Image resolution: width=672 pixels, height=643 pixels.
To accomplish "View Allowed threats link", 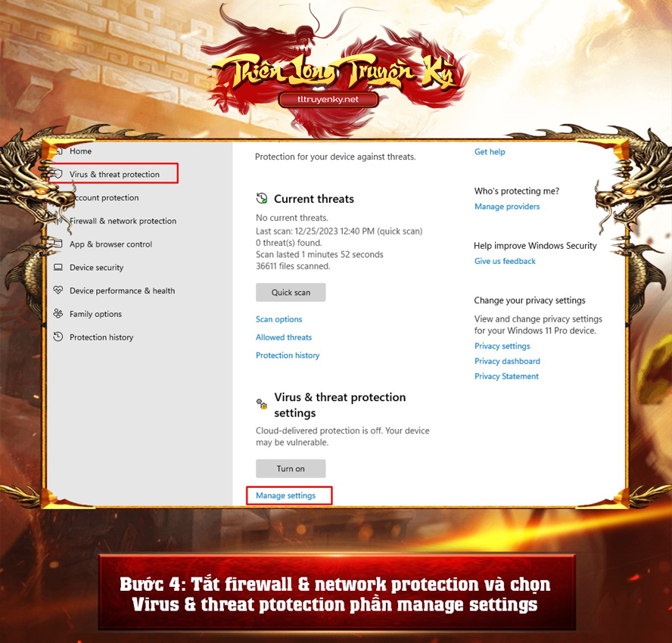I will pyautogui.click(x=284, y=337).
